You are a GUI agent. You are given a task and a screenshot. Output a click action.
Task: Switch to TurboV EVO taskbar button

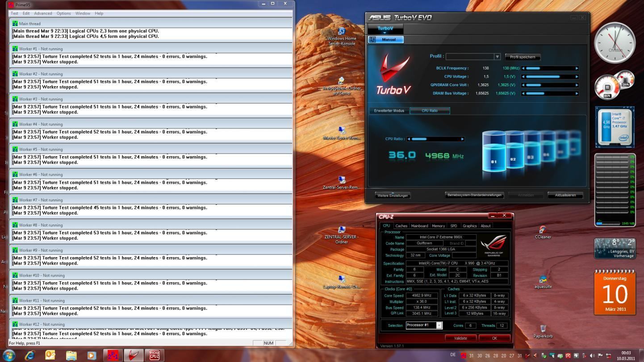pos(134,355)
